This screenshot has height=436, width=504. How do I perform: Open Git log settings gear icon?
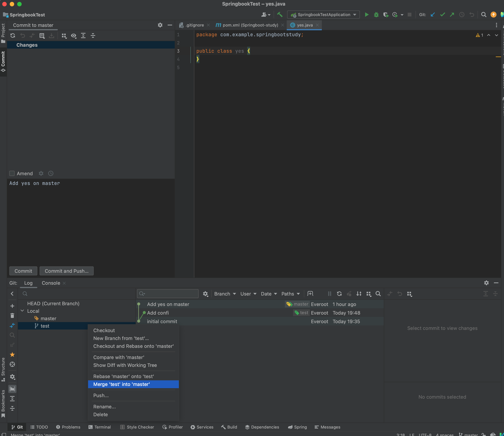coord(206,294)
